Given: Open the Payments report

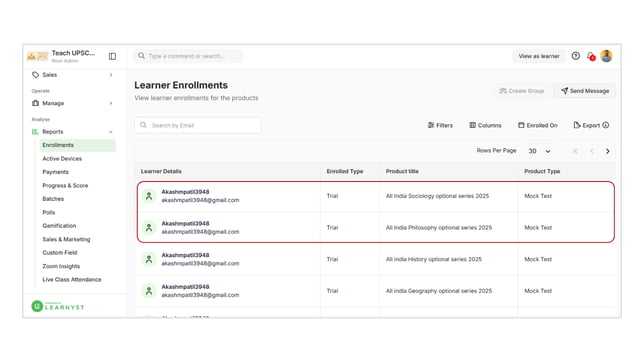Looking at the screenshot, I should pyautogui.click(x=55, y=172).
